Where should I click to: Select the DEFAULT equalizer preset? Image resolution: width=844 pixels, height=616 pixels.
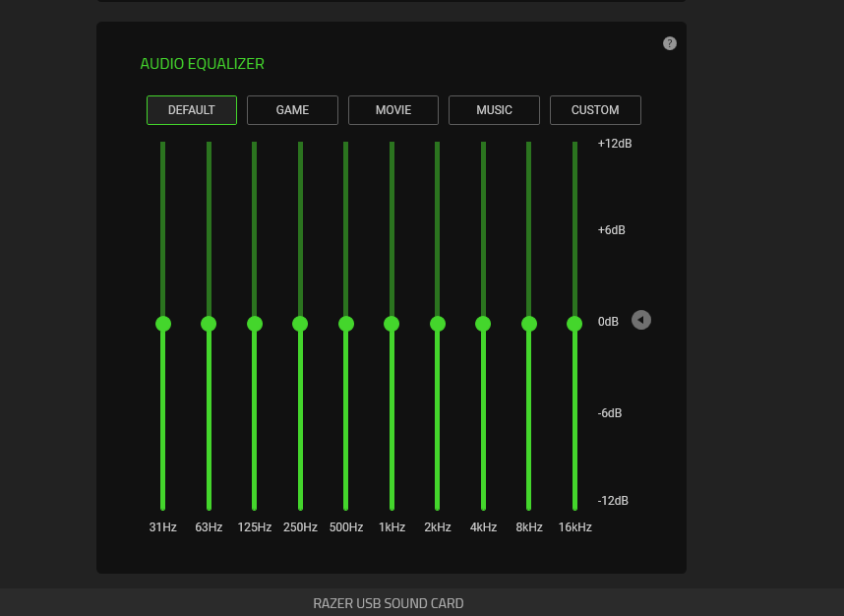pyautogui.click(x=192, y=110)
